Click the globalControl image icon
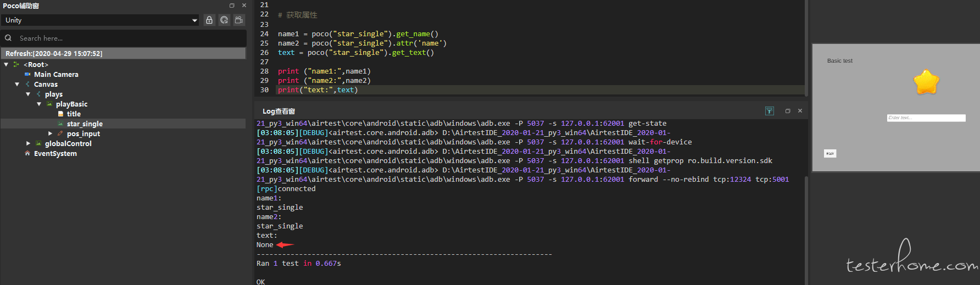This screenshot has width=980, height=285. pos(38,143)
